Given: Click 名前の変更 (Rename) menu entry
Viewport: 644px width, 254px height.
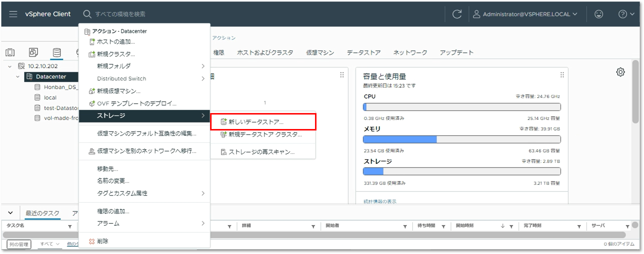Looking at the screenshot, I should tap(144, 181).
